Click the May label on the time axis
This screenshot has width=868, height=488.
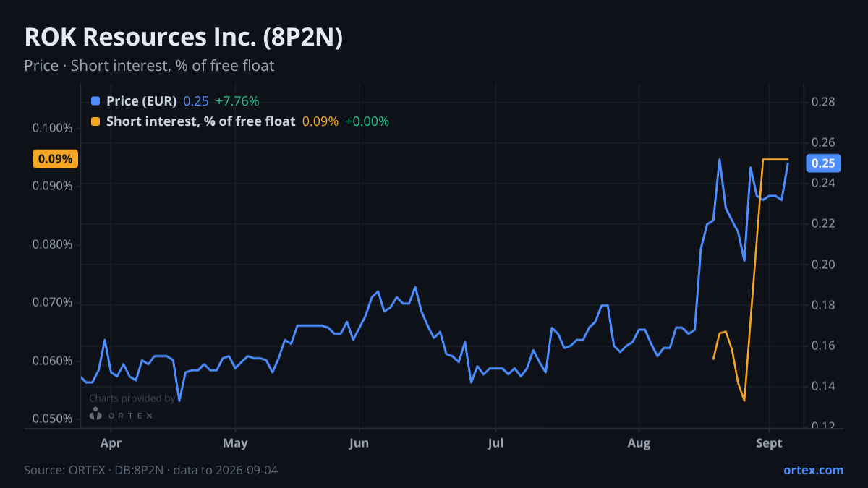pos(235,443)
